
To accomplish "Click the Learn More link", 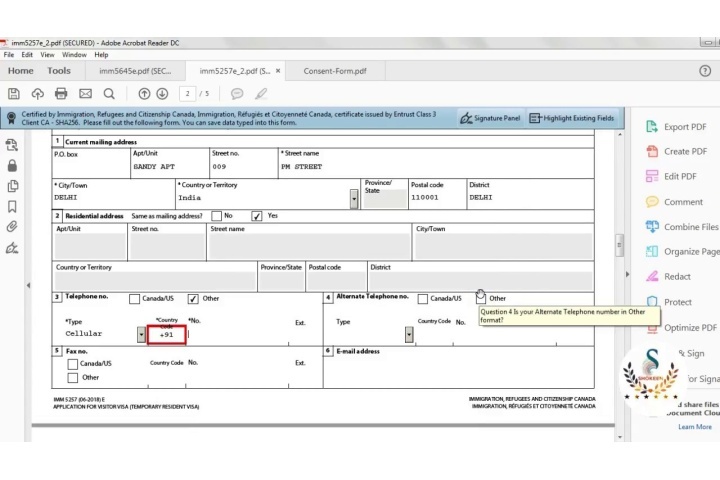I will 695,427.
